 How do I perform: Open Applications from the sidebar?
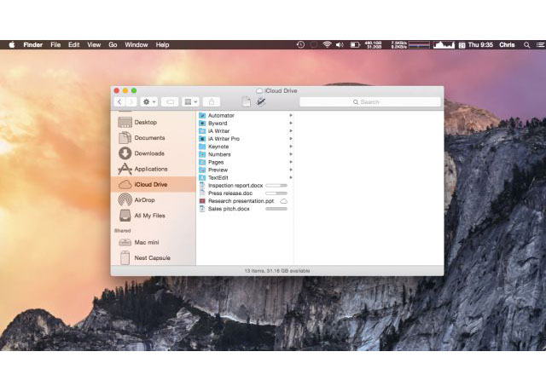154,169
